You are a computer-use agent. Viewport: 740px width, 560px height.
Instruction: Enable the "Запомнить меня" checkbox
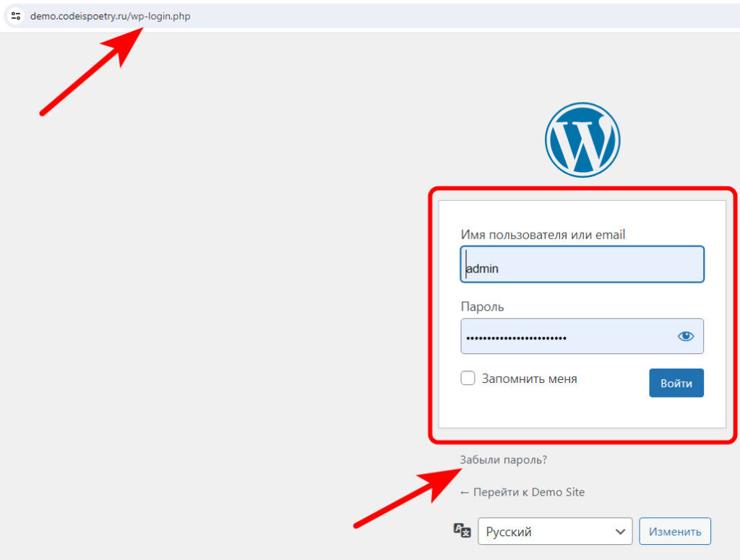[x=468, y=378]
